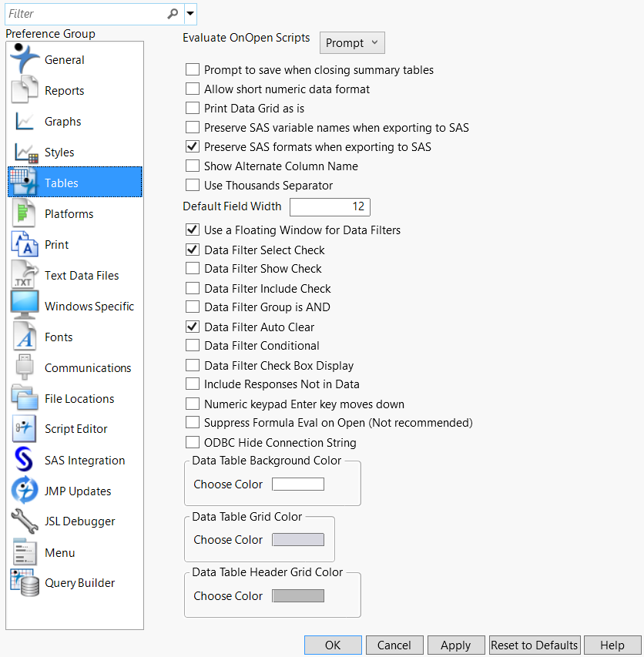This screenshot has width=644, height=657.
Task: Toggle Data Filter Select Check
Action: coord(193,250)
